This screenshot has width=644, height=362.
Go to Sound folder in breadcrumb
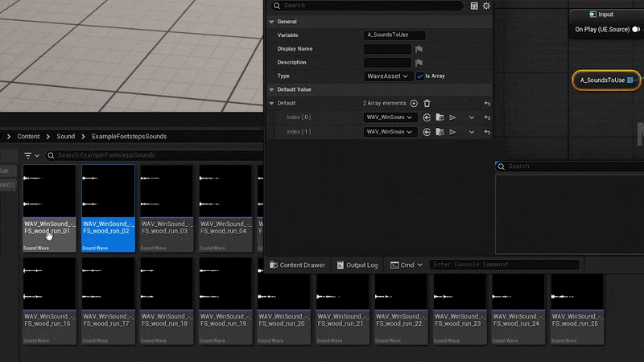coord(66,136)
